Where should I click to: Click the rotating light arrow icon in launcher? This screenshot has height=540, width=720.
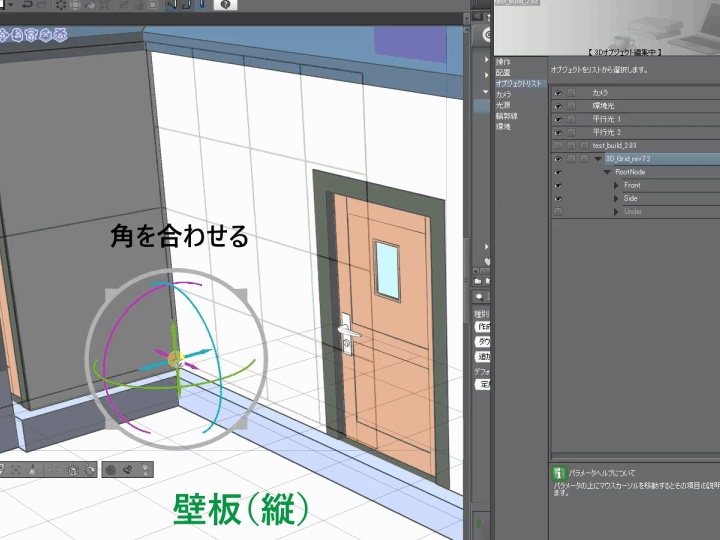pos(89,469)
